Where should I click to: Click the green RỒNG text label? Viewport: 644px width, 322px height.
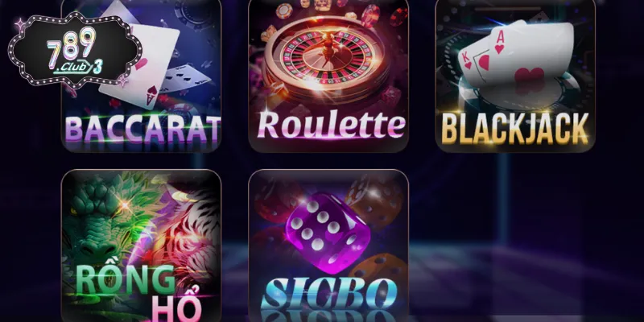pyautogui.click(x=126, y=279)
